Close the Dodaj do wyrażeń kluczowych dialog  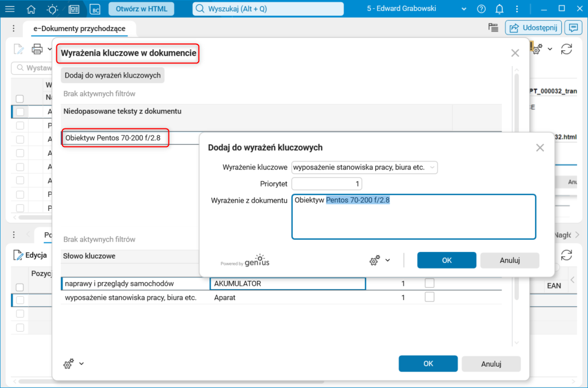540,148
